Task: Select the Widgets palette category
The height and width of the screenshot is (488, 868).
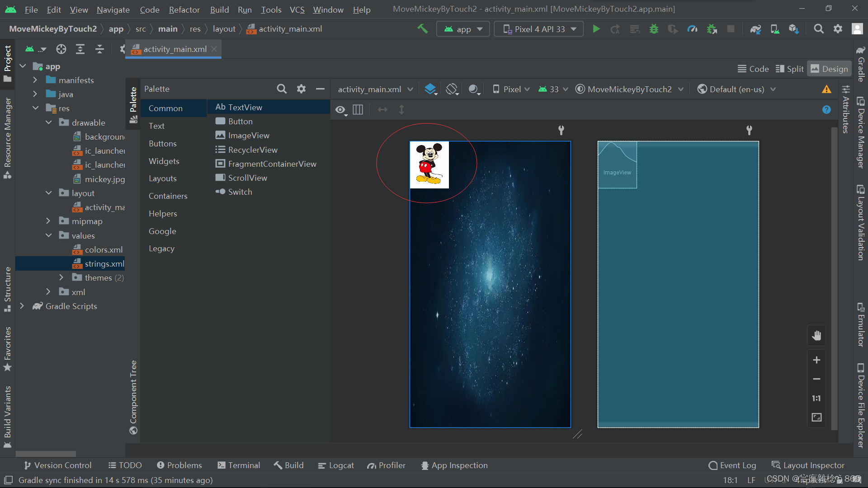Action: [x=164, y=161]
